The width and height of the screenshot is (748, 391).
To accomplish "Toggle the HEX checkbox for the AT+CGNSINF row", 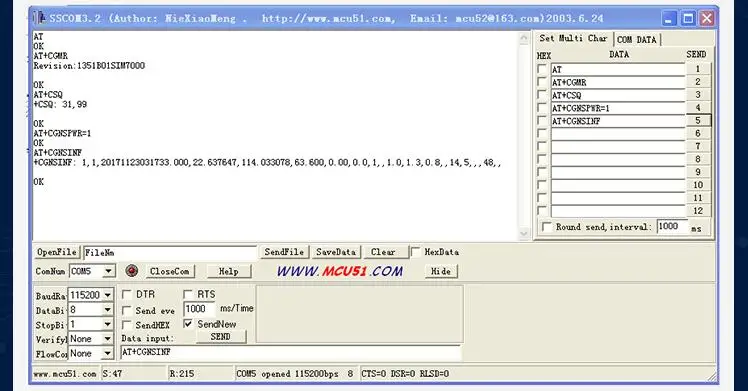I will (x=542, y=120).
